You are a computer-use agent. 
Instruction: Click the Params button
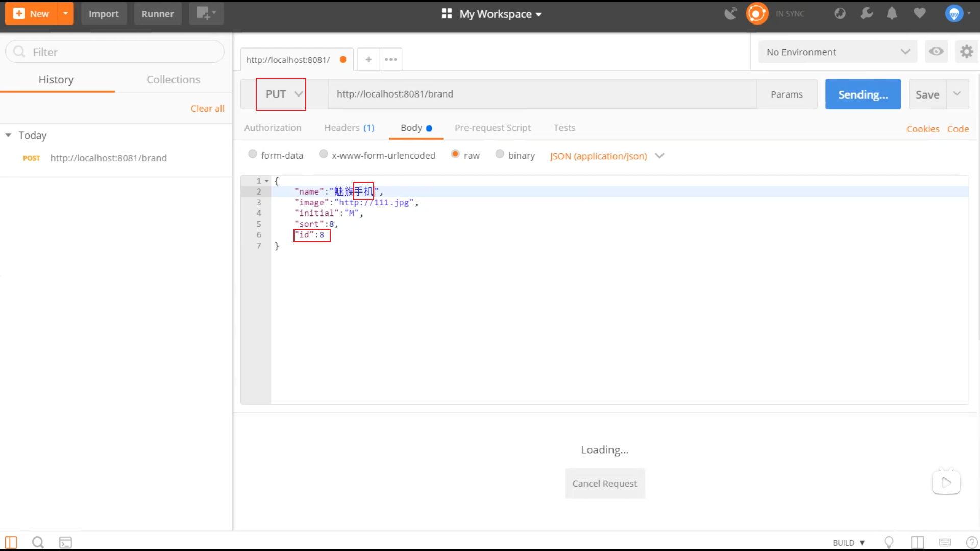[x=787, y=94]
